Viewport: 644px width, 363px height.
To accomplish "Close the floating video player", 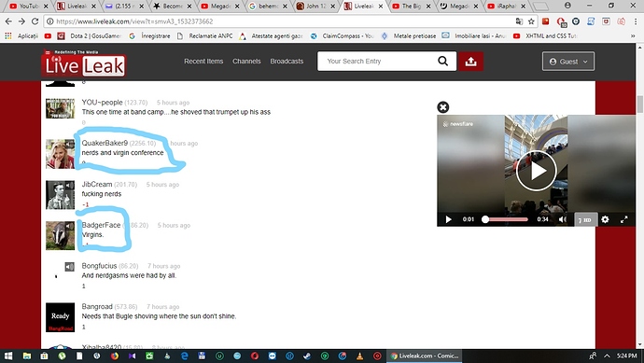I will (442, 107).
